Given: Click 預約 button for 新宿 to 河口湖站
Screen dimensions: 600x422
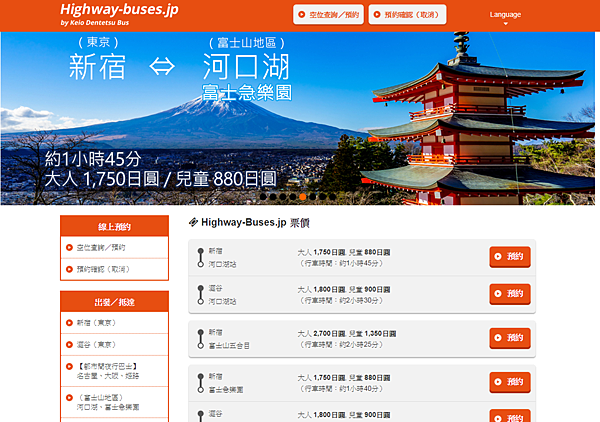Looking at the screenshot, I should coord(510,257).
